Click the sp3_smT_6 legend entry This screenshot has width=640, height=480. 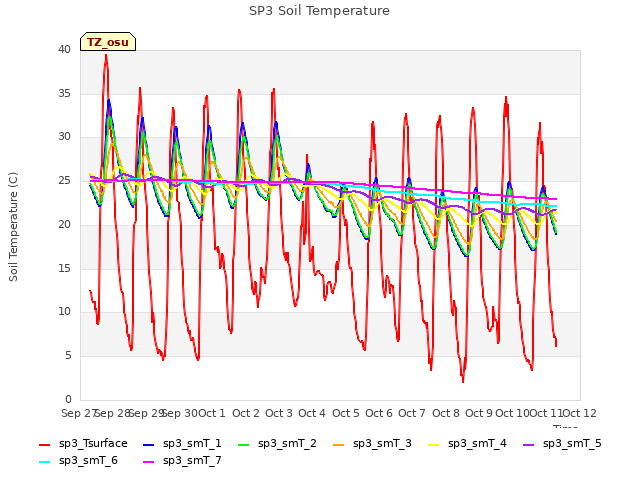[78, 460]
